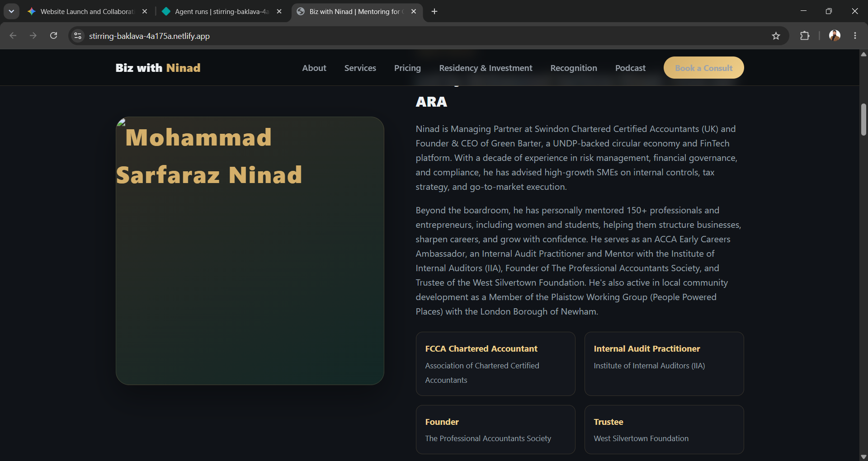Viewport: 868px width, 461px height.
Task: Click the text 'The Professional Accountants Society'
Action: 488,438
